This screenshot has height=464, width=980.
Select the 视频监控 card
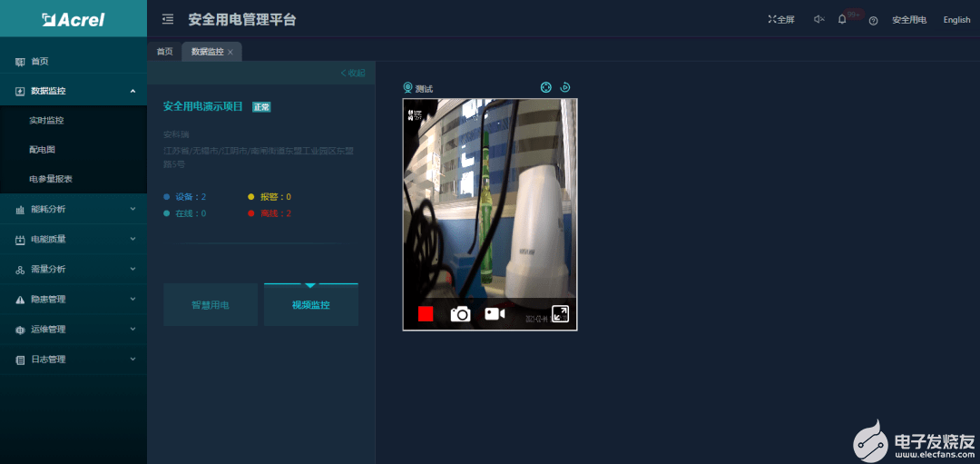click(x=310, y=304)
